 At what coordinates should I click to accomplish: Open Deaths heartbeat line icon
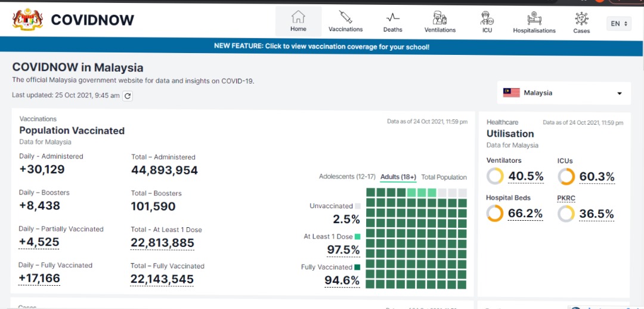[x=392, y=17]
